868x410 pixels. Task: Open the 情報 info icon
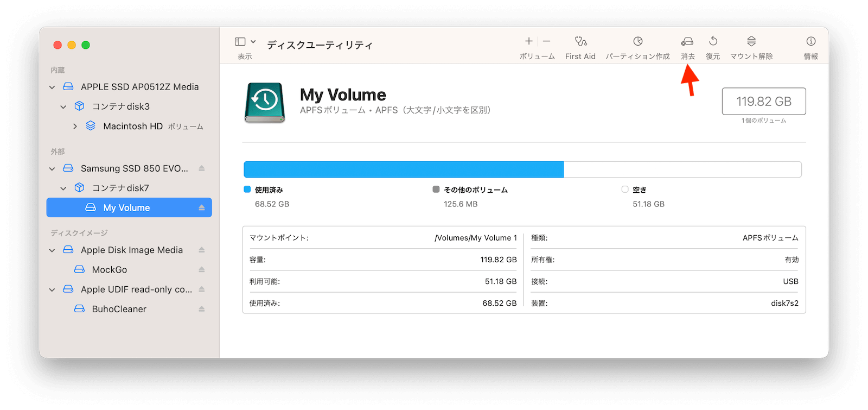click(x=811, y=41)
